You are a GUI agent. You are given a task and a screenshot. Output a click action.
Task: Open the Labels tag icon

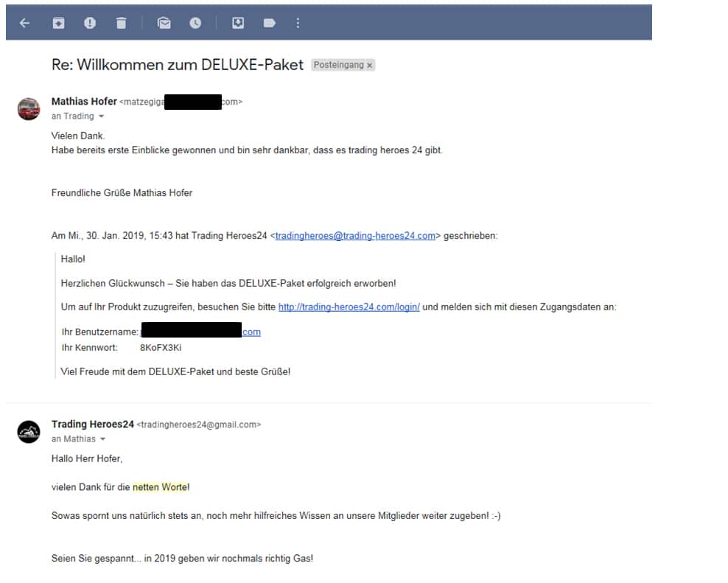click(270, 23)
